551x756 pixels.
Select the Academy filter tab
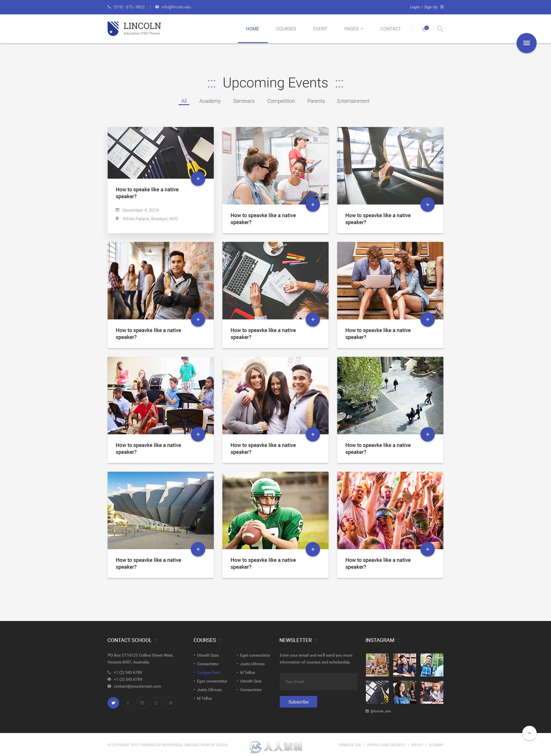coord(210,101)
